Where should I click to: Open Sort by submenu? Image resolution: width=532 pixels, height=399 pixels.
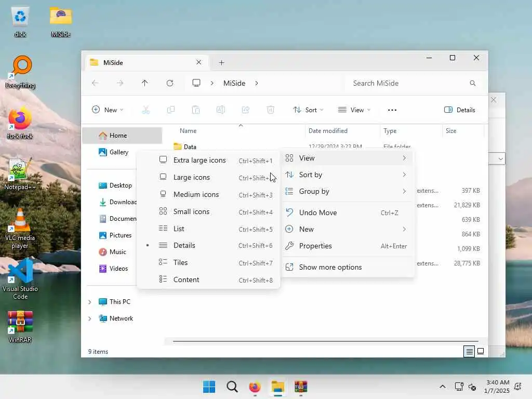click(348, 175)
